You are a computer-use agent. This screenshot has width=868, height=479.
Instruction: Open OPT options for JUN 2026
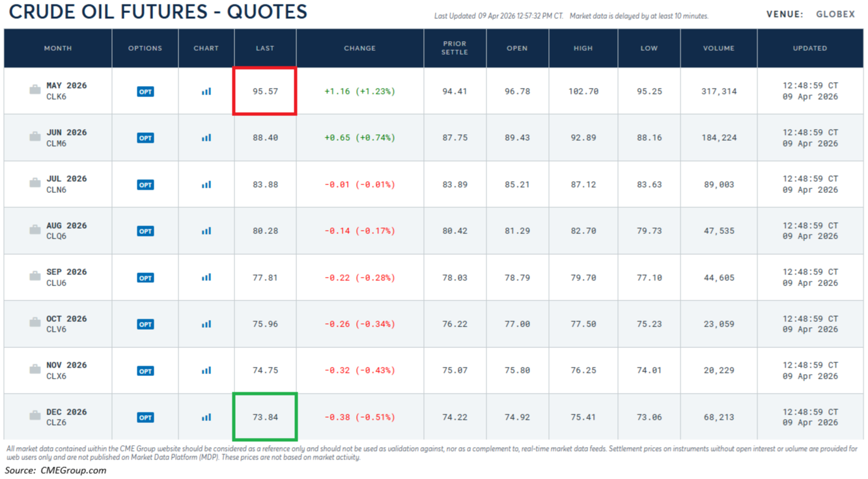(x=145, y=138)
